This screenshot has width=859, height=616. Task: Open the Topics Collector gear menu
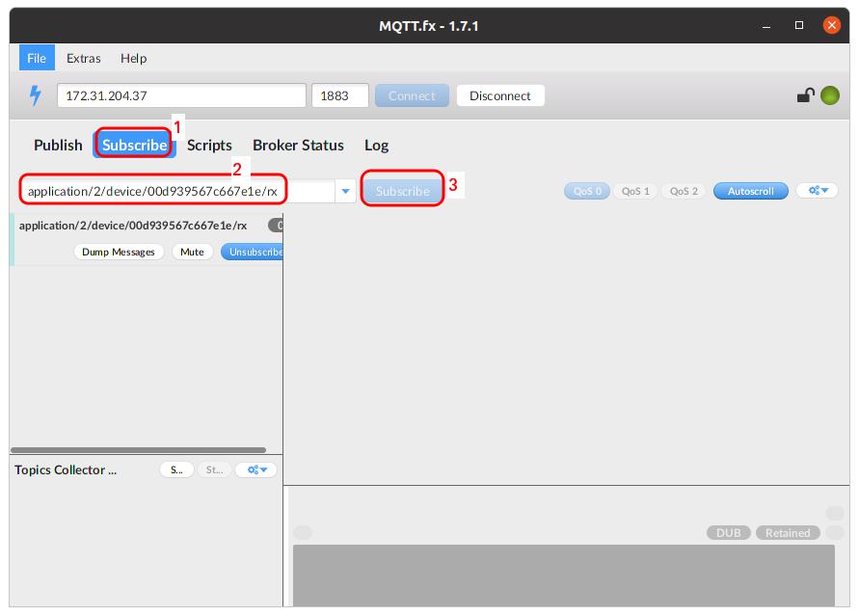tap(255, 469)
